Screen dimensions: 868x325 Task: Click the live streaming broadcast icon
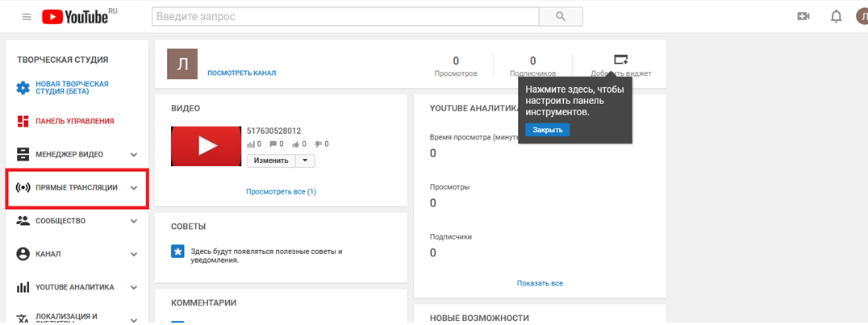(x=23, y=188)
